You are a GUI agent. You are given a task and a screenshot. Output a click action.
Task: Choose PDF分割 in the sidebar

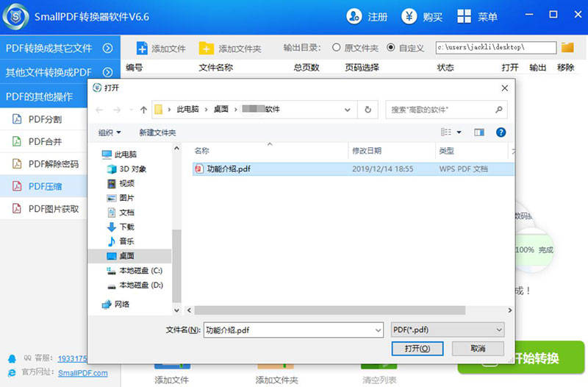point(43,119)
